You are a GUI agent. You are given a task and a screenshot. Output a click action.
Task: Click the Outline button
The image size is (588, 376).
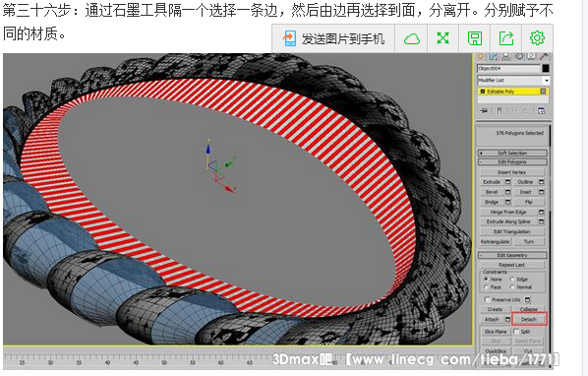525,182
